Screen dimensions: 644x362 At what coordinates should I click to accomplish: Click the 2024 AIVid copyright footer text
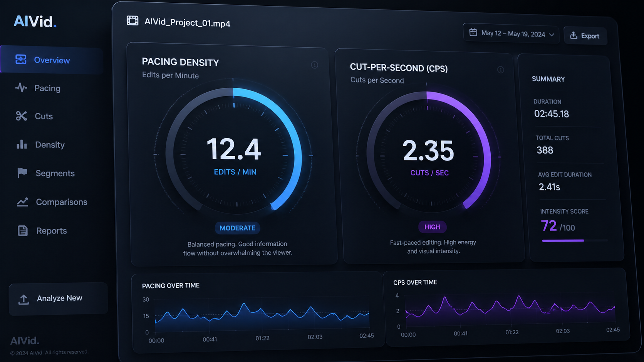click(49, 352)
